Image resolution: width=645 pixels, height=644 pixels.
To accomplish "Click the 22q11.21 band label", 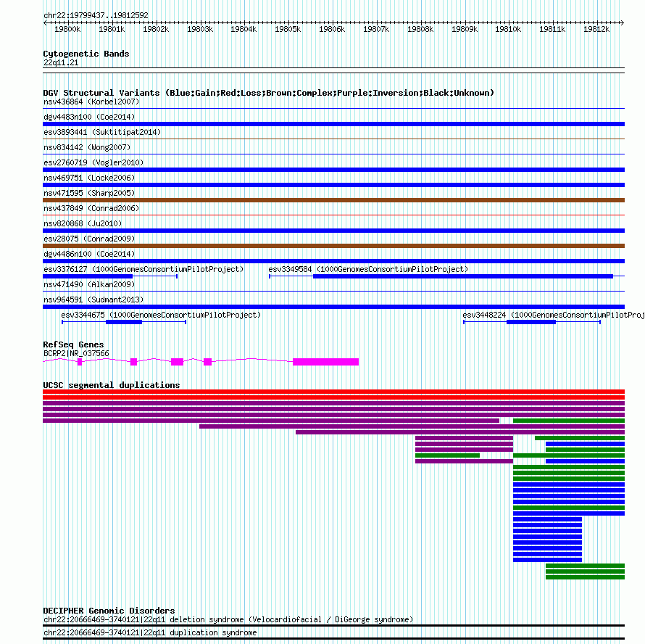I will pos(61,62).
